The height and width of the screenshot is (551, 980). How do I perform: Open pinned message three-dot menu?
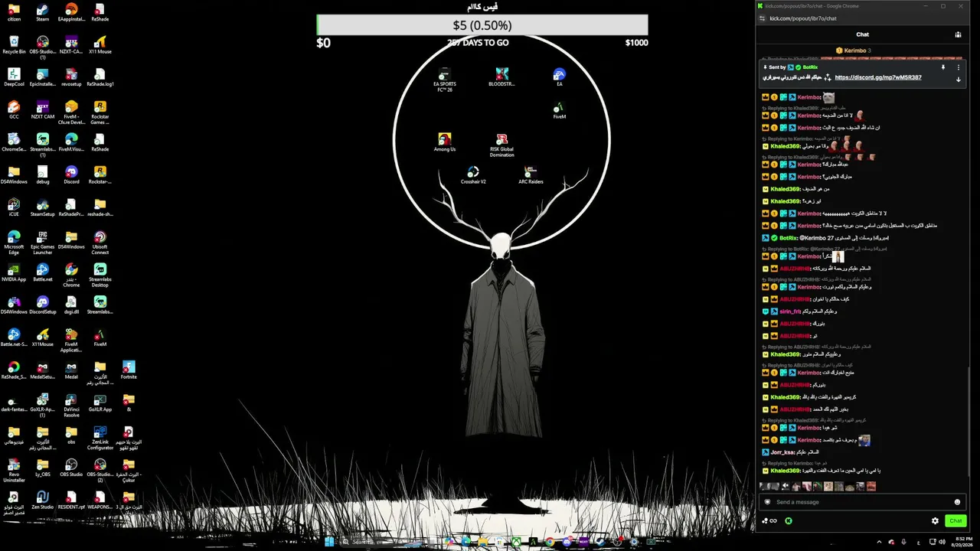tap(958, 67)
